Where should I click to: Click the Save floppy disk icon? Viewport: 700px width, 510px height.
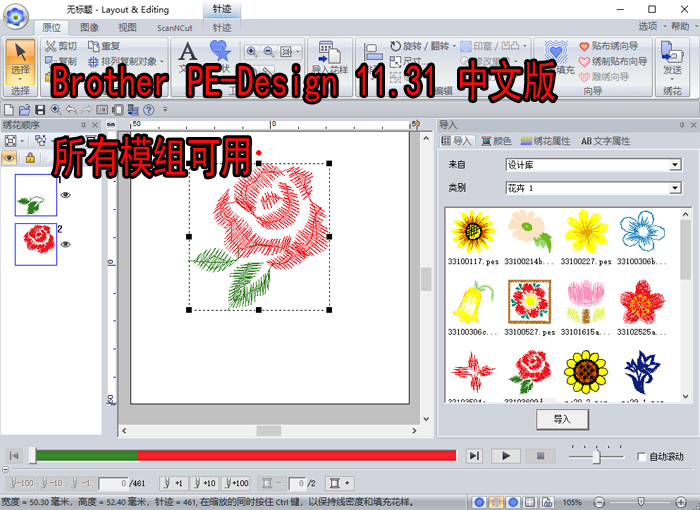40,109
